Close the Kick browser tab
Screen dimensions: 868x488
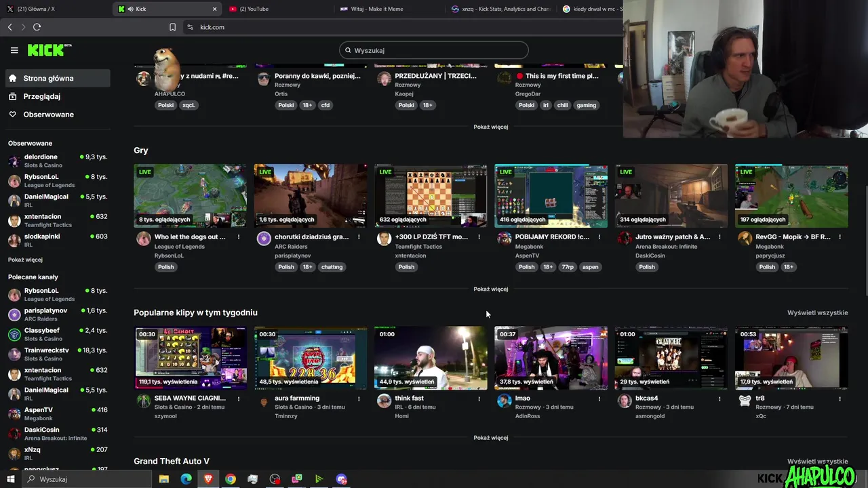[215, 9]
